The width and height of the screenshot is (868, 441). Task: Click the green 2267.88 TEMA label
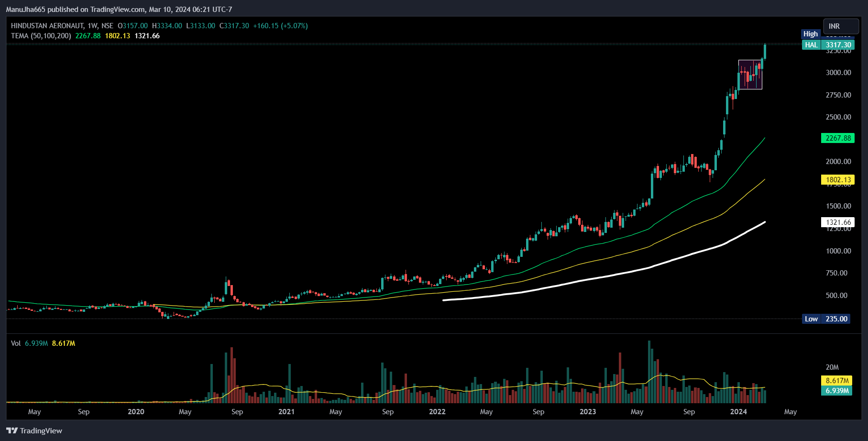pos(838,138)
